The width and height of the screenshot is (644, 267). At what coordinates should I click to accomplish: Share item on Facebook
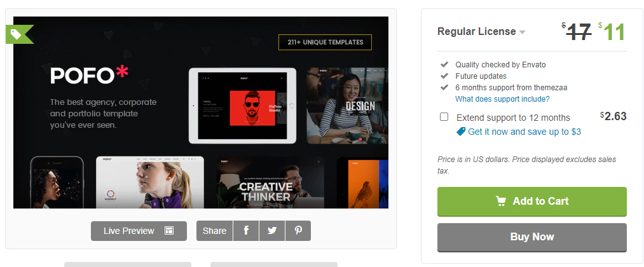(246, 231)
